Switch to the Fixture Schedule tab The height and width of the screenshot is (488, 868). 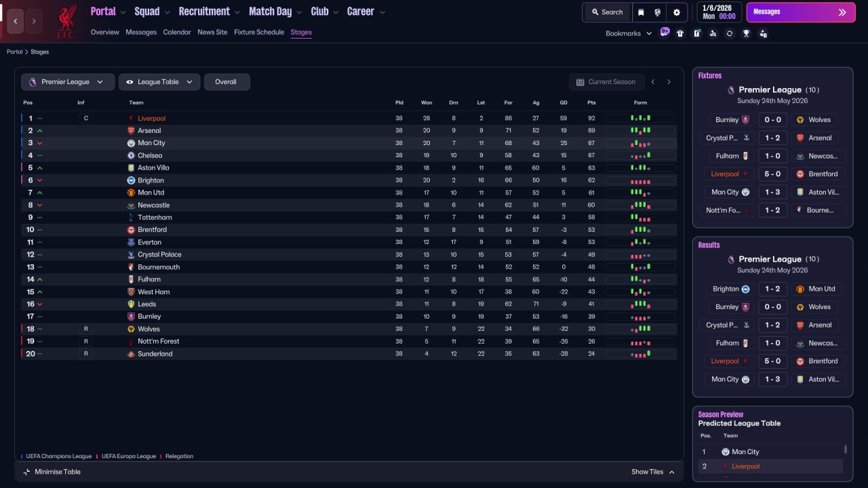click(x=259, y=32)
